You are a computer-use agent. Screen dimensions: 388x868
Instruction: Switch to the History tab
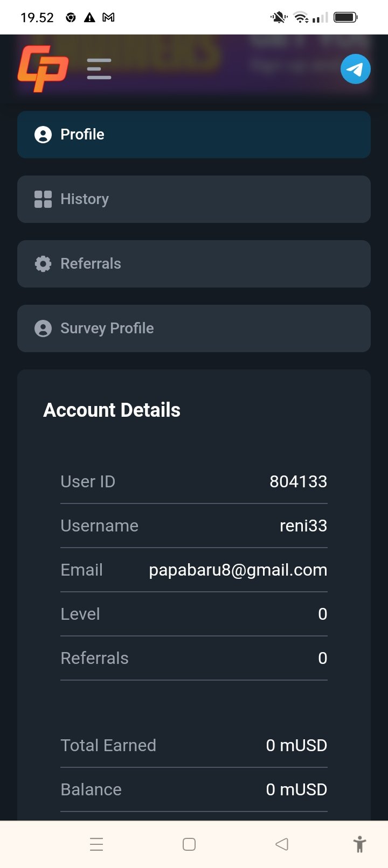click(x=194, y=199)
